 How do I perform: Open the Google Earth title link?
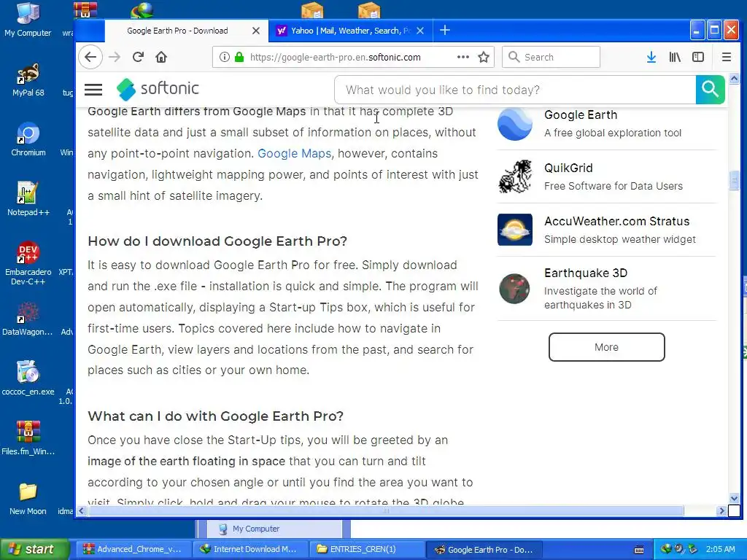pyautogui.click(x=581, y=114)
